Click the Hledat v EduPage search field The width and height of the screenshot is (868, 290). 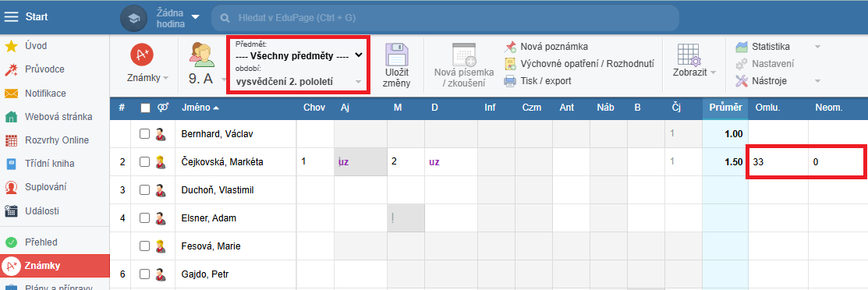pyautogui.click(x=445, y=18)
